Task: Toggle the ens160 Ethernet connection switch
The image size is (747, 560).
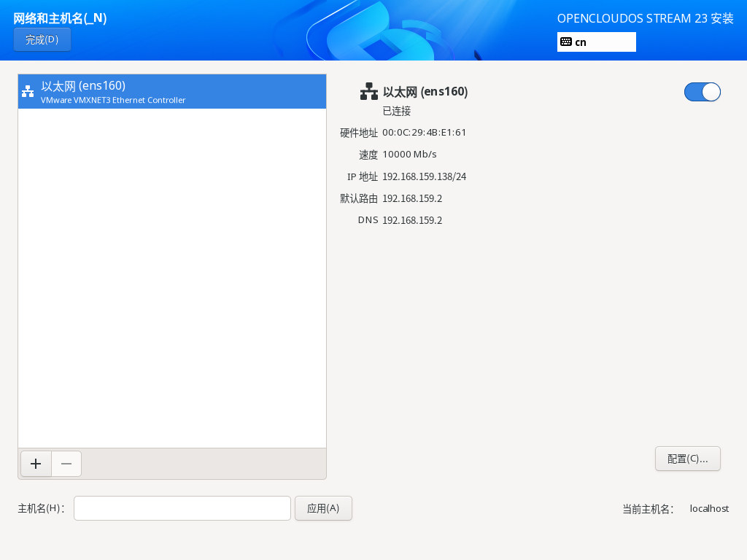Action: click(x=703, y=92)
